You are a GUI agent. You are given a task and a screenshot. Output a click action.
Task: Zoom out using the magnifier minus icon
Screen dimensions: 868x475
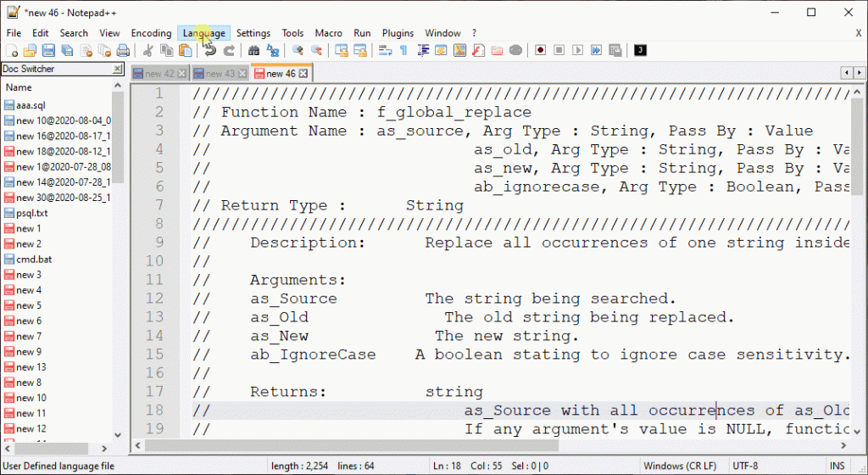coord(316,50)
